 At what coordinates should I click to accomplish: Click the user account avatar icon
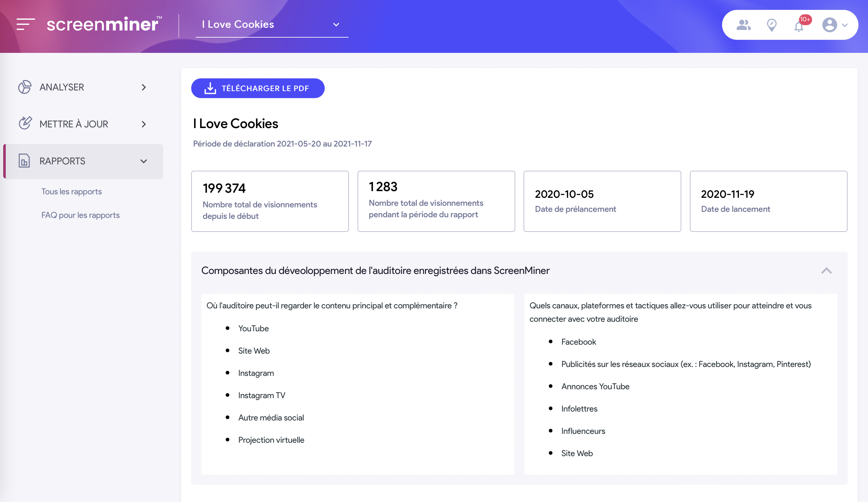pyautogui.click(x=829, y=25)
